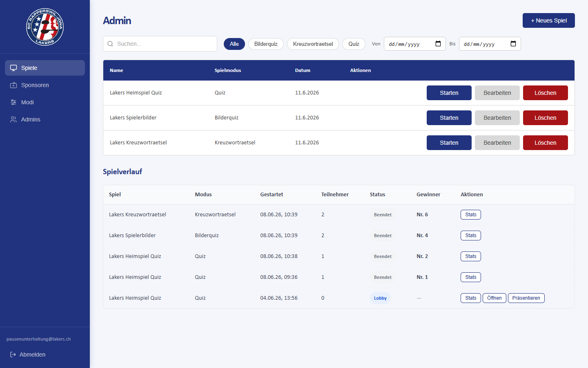Delete the Lakers Kreuzwortraetsel game
The image size is (588, 368).
click(x=546, y=143)
